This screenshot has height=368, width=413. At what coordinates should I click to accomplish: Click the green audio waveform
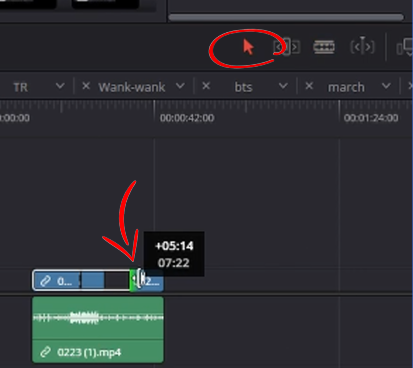(98, 318)
